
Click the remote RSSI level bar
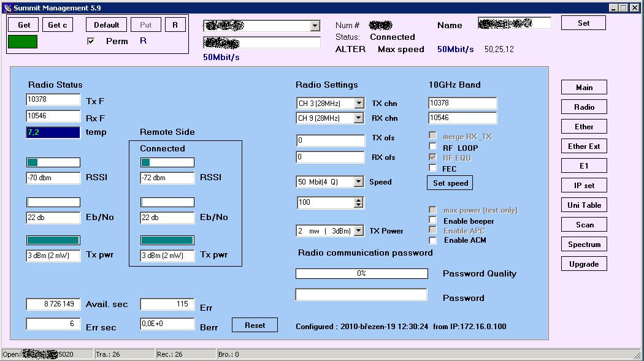coord(167,162)
